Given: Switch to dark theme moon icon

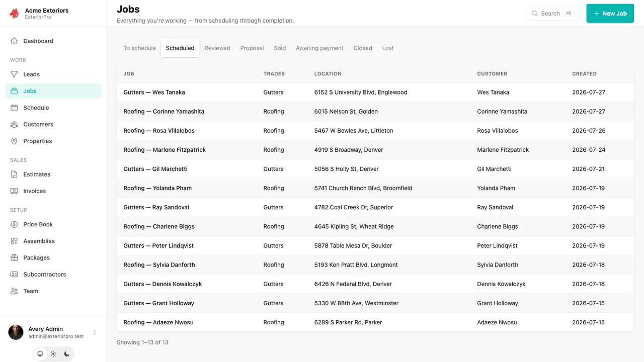Looking at the screenshot, I should pyautogui.click(x=67, y=354).
